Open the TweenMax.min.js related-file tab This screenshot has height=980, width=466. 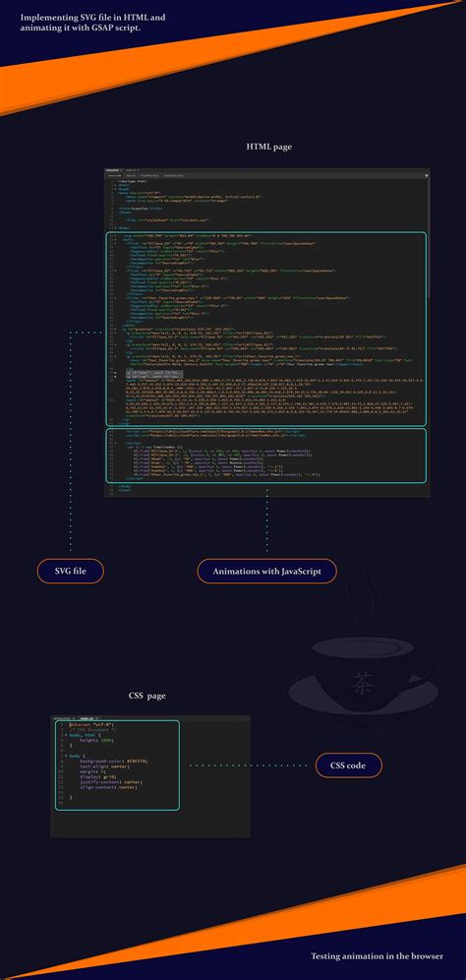pyautogui.click(x=149, y=175)
